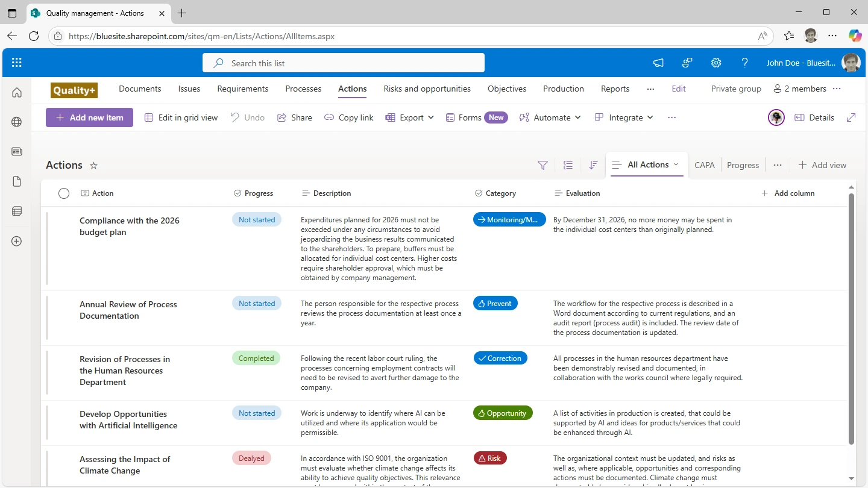
Task: Open the SharePoint app launcher waffle
Action: [17, 63]
